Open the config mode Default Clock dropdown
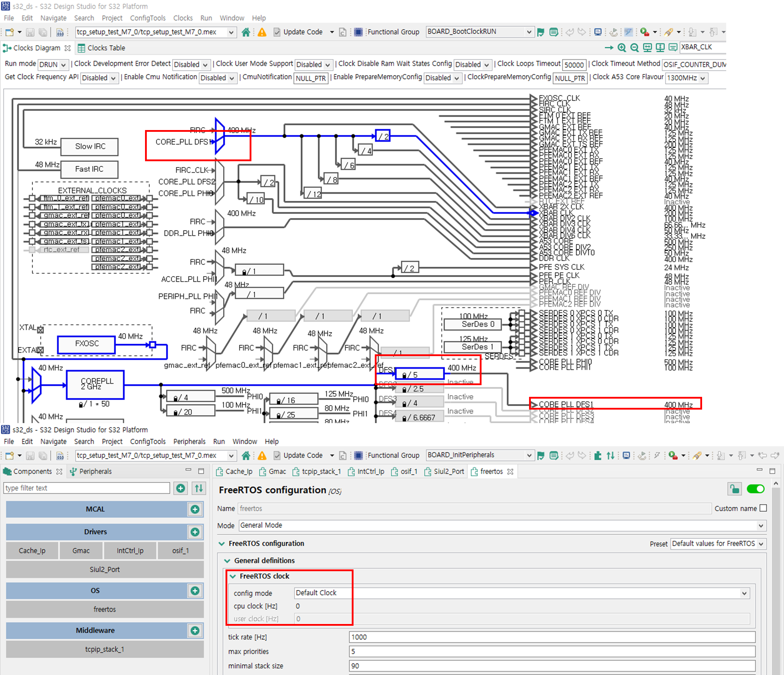Viewport: 784px width, 675px height. (x=522, y=592)
